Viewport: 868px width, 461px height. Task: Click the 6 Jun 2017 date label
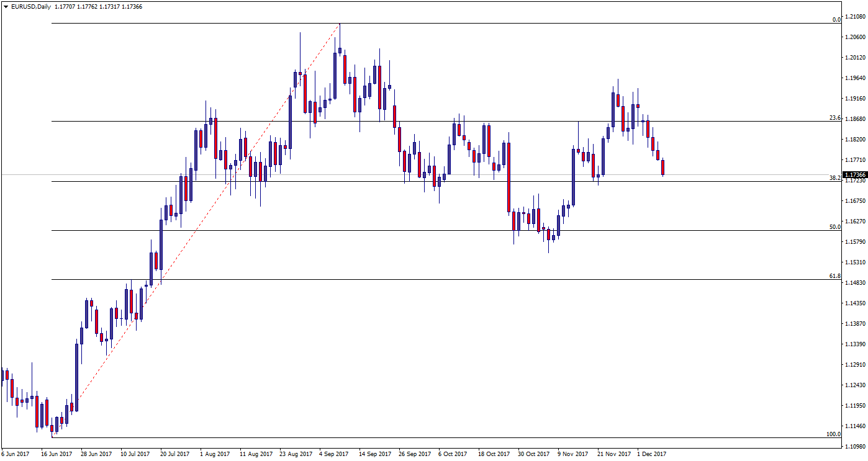click(x=16, y=454)
